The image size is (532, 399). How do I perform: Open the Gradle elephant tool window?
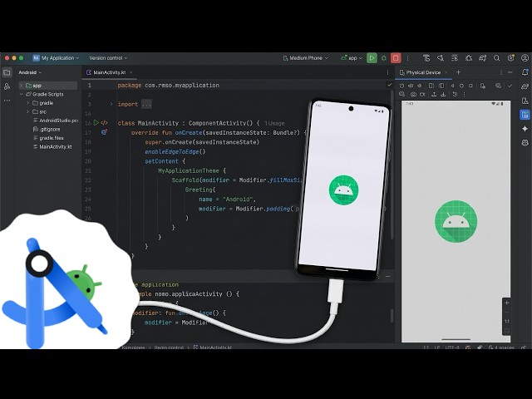[525, 86]
